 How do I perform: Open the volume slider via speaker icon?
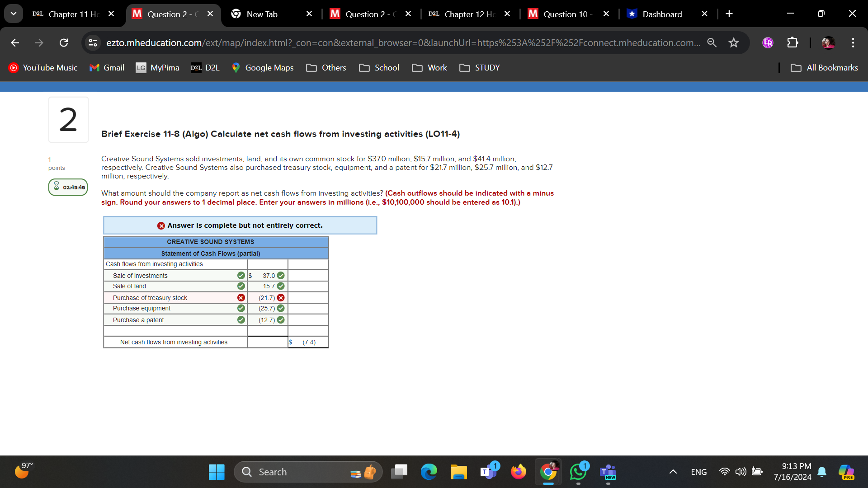(741, 472)
